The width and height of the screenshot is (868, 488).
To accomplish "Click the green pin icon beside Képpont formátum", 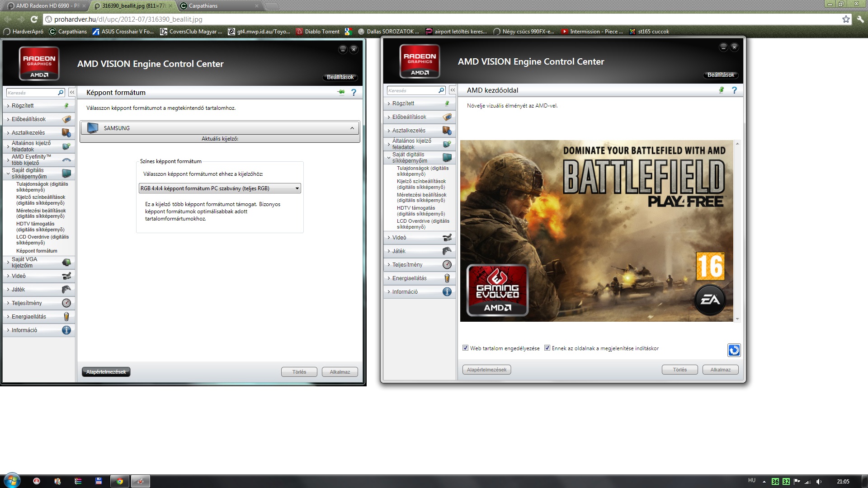I will [341, 92].
